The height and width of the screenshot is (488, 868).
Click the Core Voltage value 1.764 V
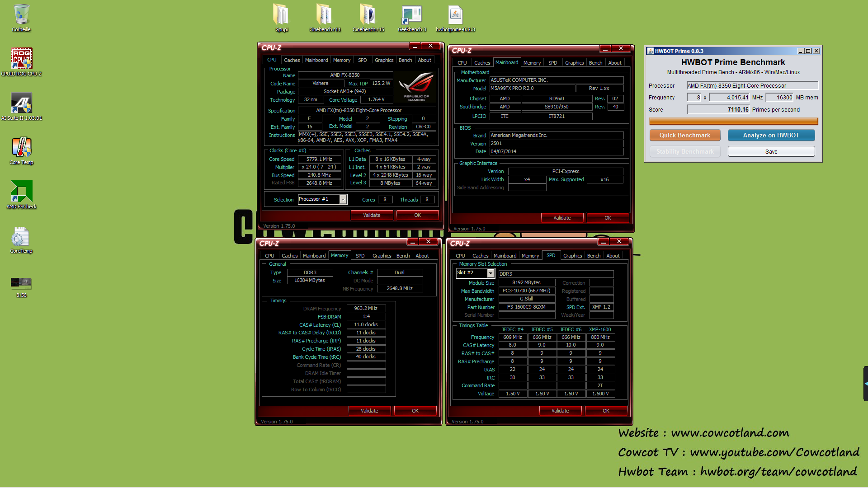376,99
